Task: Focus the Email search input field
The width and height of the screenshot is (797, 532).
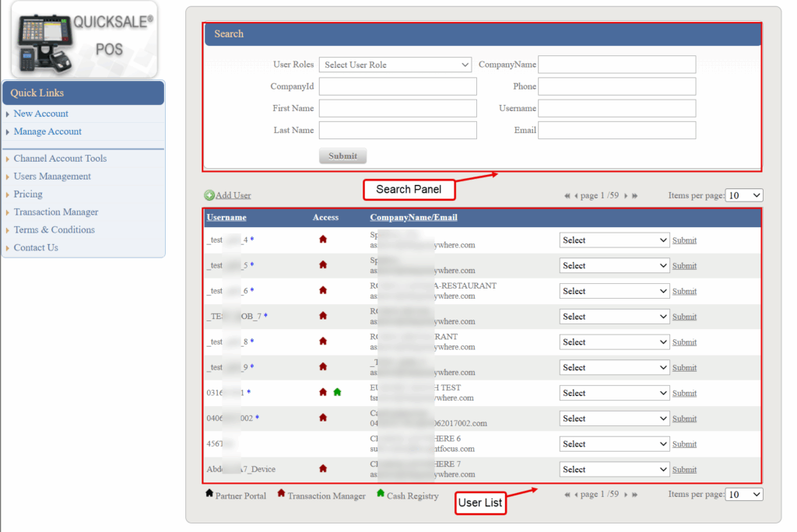Action: coord(616,130)
